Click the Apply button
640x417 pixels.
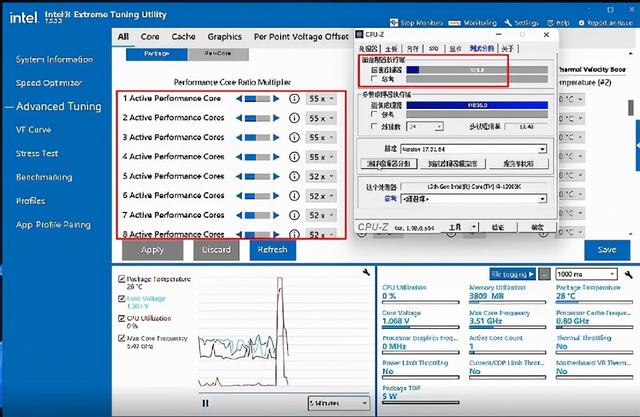coord(152,250)
